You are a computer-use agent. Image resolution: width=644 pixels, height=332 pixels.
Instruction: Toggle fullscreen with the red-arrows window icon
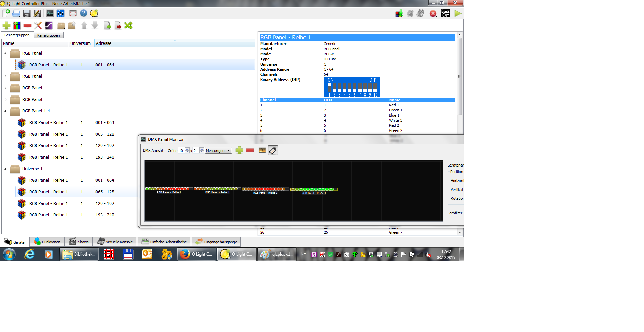(73, 13)
